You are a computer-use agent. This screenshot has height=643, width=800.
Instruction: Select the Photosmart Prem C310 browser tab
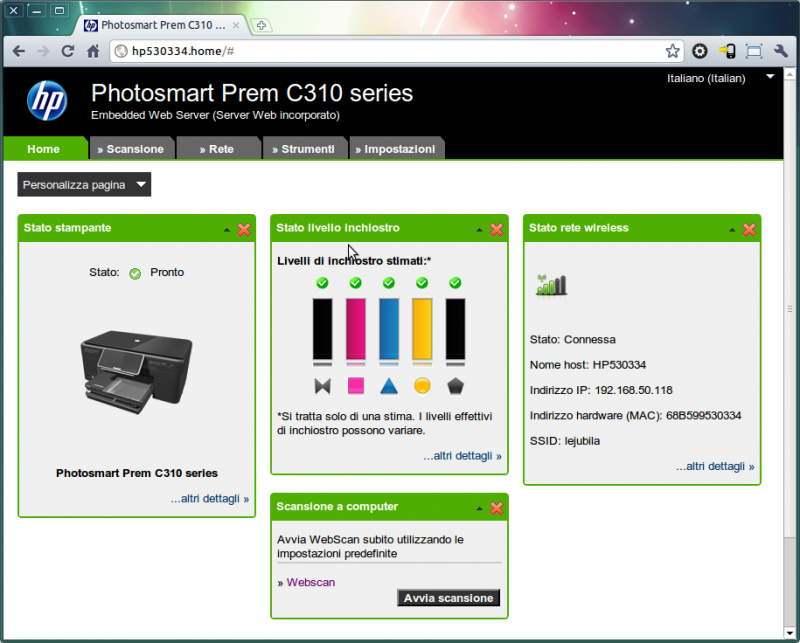tap(162, 25)
